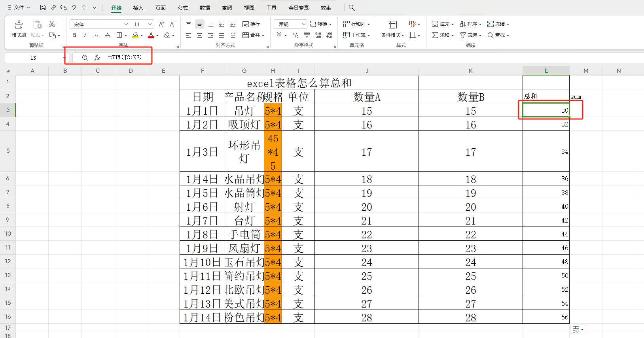Click the search magnifier icon beside the 效率 tab
Screen dimensions: 644x338
click(352, 8)
